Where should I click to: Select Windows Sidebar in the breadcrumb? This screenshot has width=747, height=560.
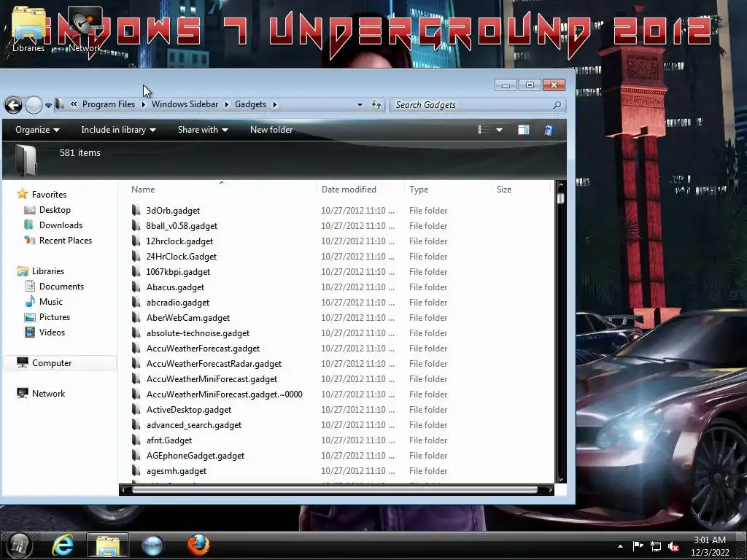pos(185,104)
